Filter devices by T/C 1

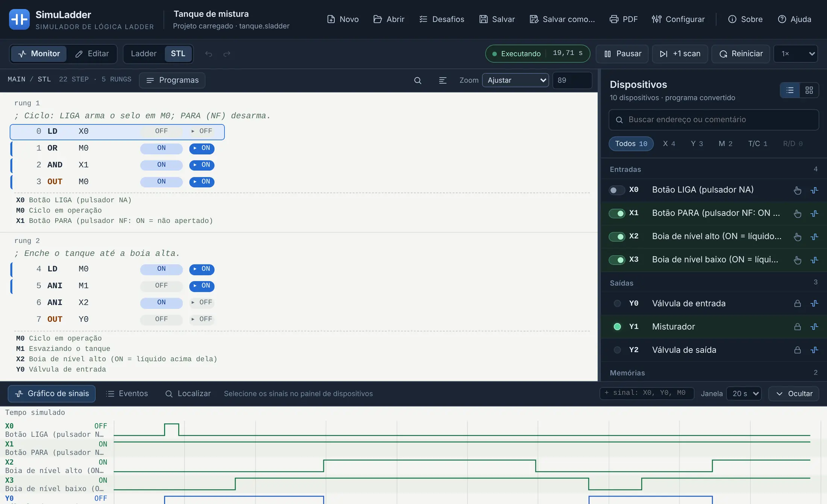pos(757,144)
